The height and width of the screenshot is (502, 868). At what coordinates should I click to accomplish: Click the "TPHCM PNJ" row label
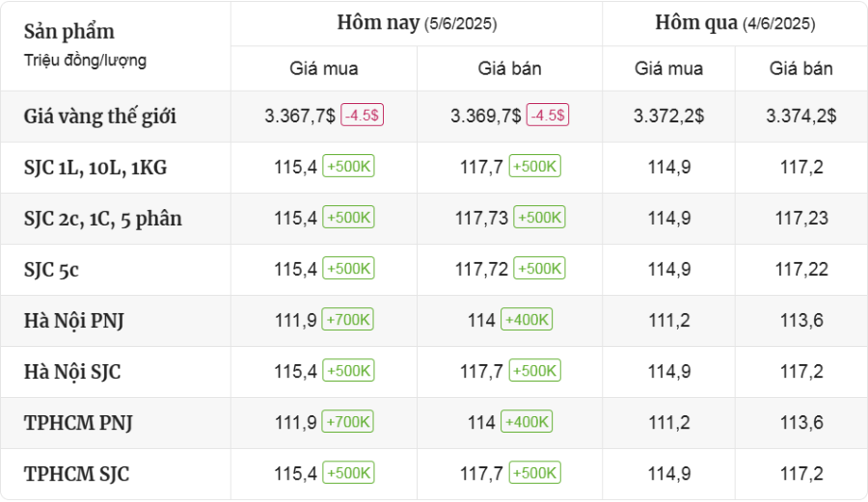78,423
